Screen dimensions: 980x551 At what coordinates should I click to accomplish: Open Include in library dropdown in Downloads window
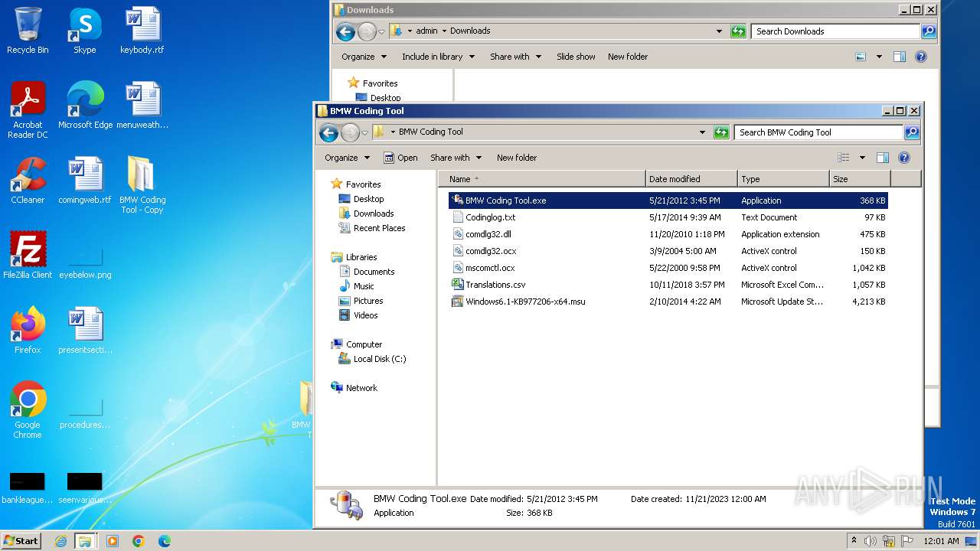[438, 57]
